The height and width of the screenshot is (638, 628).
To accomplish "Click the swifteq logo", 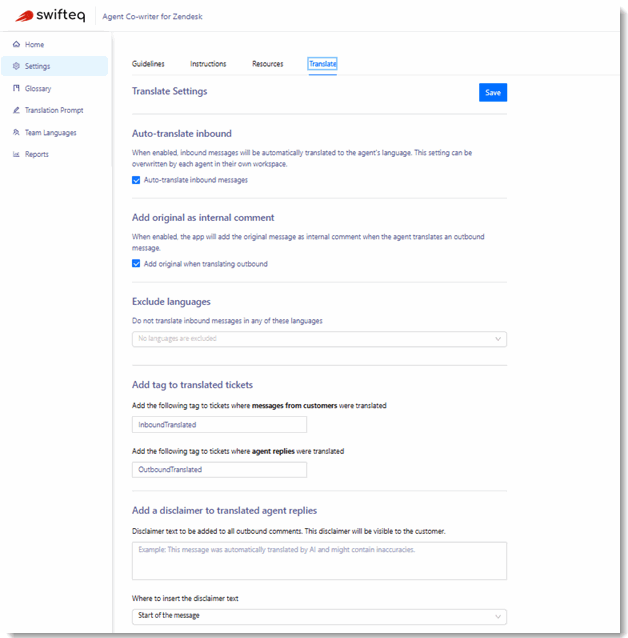I will pyautogui.click(x=50, y=16).
